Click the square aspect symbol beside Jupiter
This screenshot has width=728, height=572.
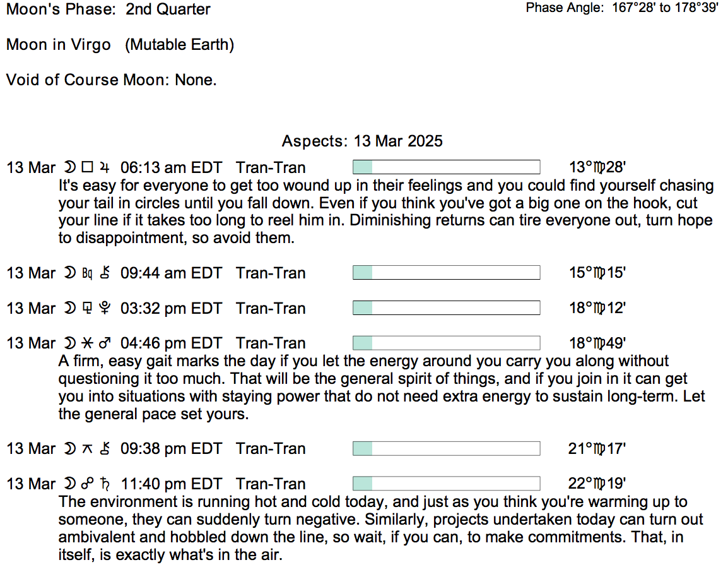[x=88, y=168]
